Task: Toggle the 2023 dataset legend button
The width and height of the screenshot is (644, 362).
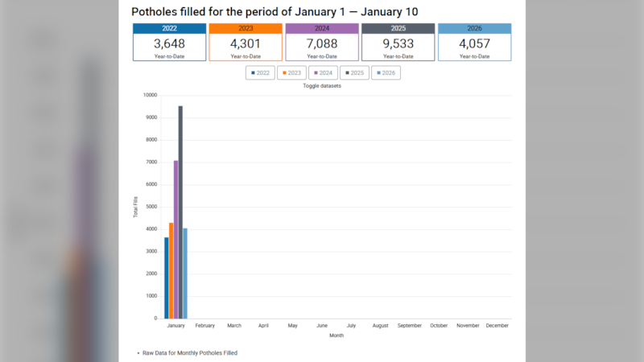Action: 291,73
